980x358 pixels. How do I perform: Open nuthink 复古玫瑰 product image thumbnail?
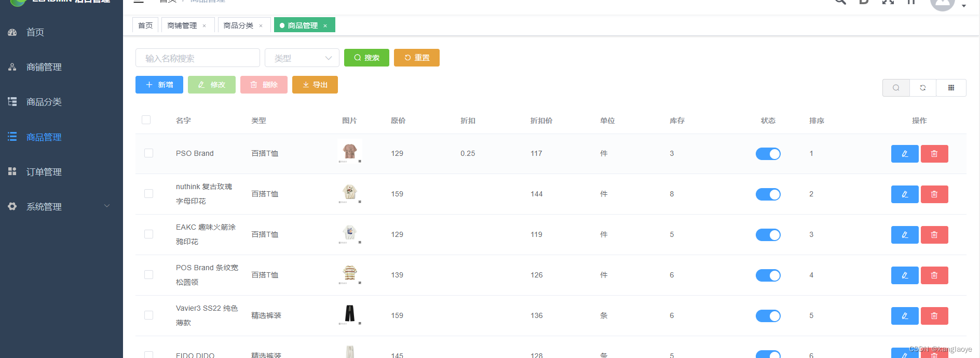pos(350,192)
